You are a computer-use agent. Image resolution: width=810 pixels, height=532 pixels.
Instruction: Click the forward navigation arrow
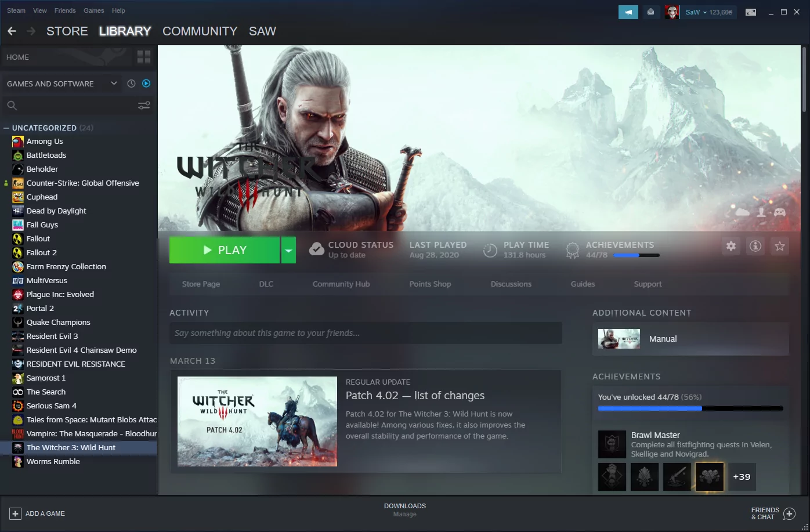pyautogui.click(x=31, y=31)
